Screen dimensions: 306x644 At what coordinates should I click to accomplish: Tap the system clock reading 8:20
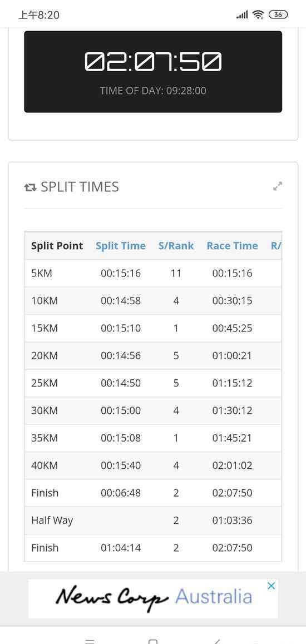[x=39, y=15]
